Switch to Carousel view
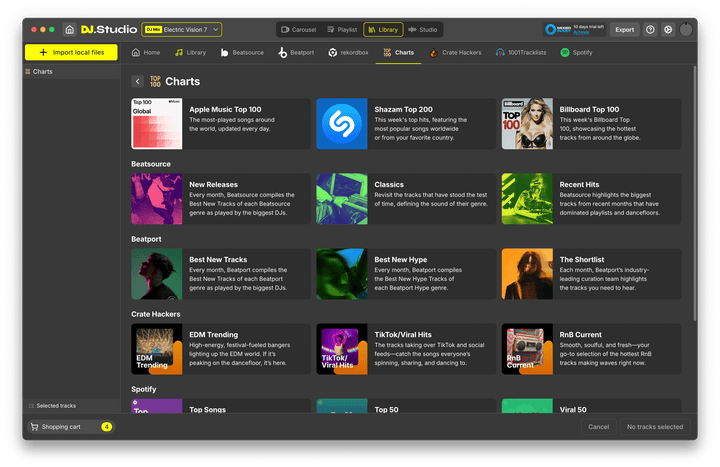 (x=297, y=30)
